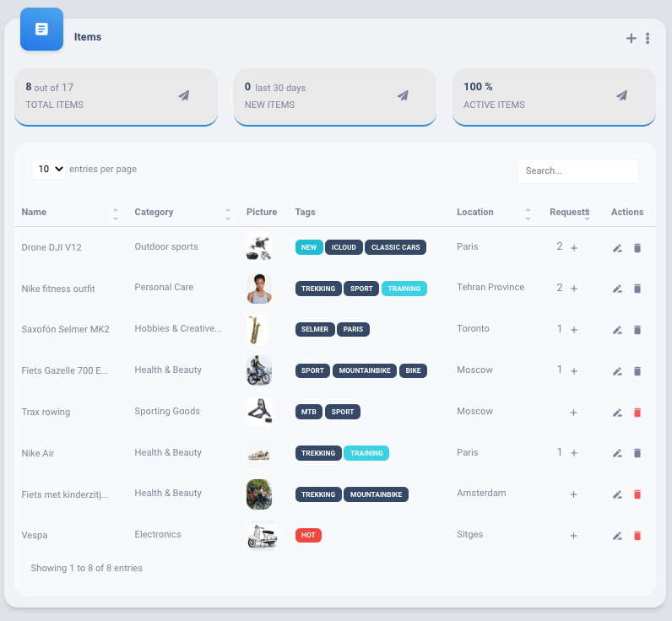
Task: Add a request for Nike Air
Action: [574, 453]
